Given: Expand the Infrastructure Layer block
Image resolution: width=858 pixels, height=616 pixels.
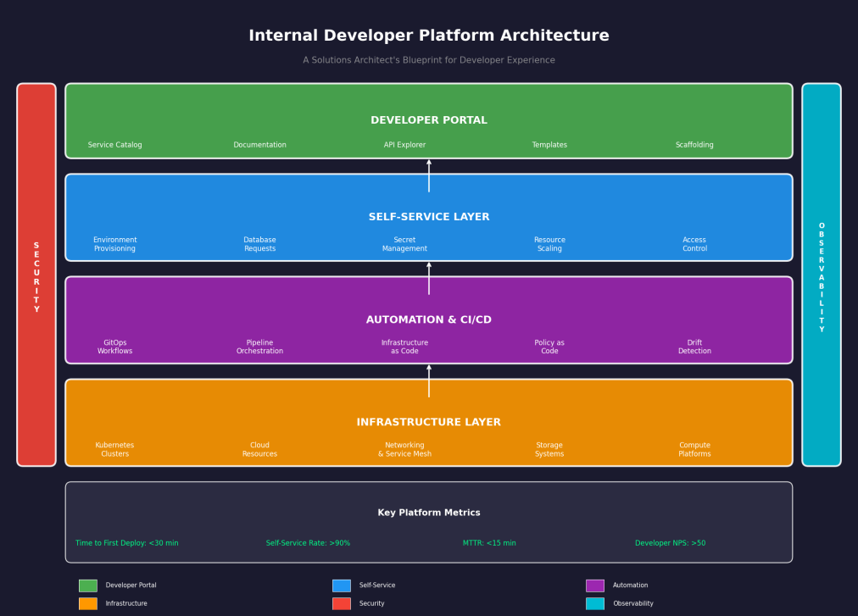Looking at the screenshot, I should click(429, 421).
